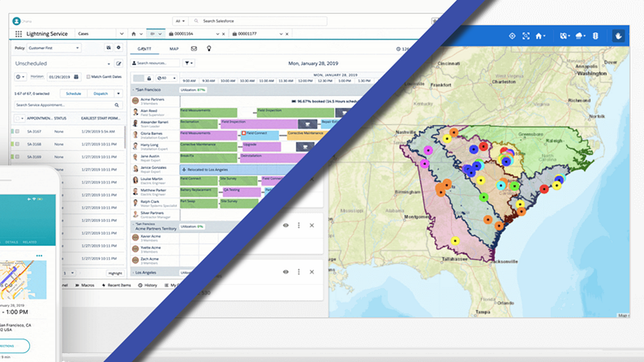Select the pan hand tool
Viewport: 644px width, 362px height.
coord(619,36)
